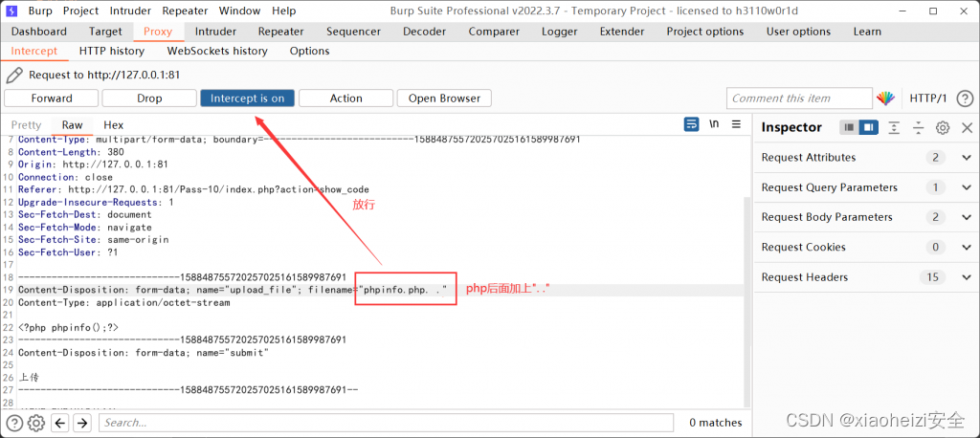Screen dimensions: 980x438
Task: Switch to the Pretty view tab
Action: click(x=26, y=125)
